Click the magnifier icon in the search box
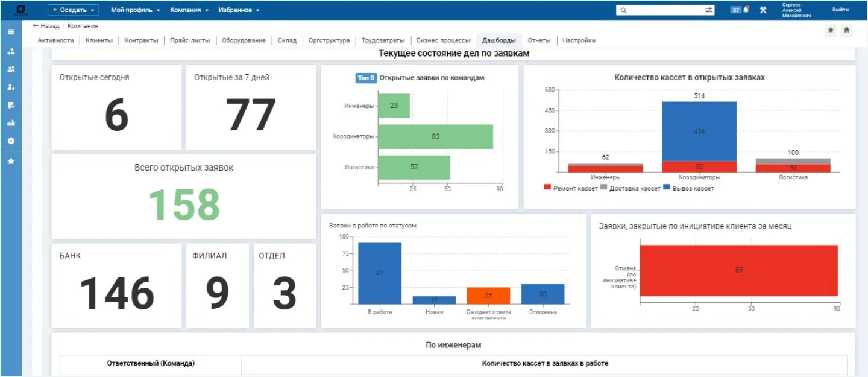The height and width of the screenshot is (377, 868). tap(623, 10)
